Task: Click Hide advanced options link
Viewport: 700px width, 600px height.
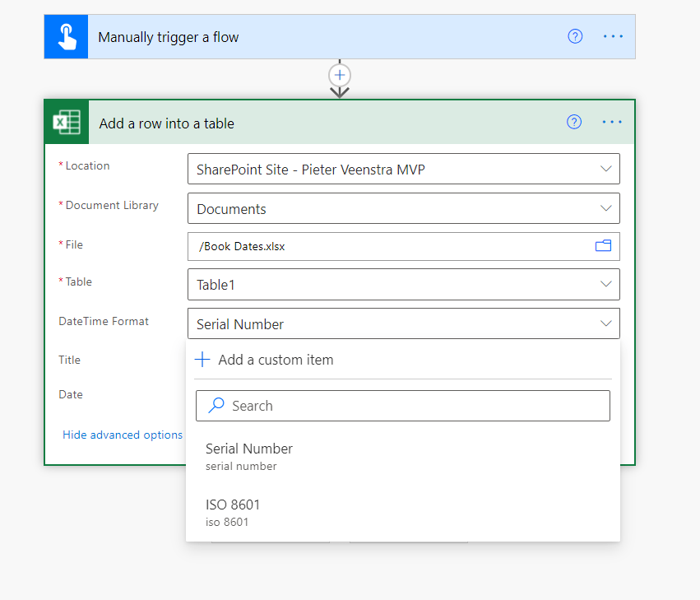Action: (x=123, y=435)
